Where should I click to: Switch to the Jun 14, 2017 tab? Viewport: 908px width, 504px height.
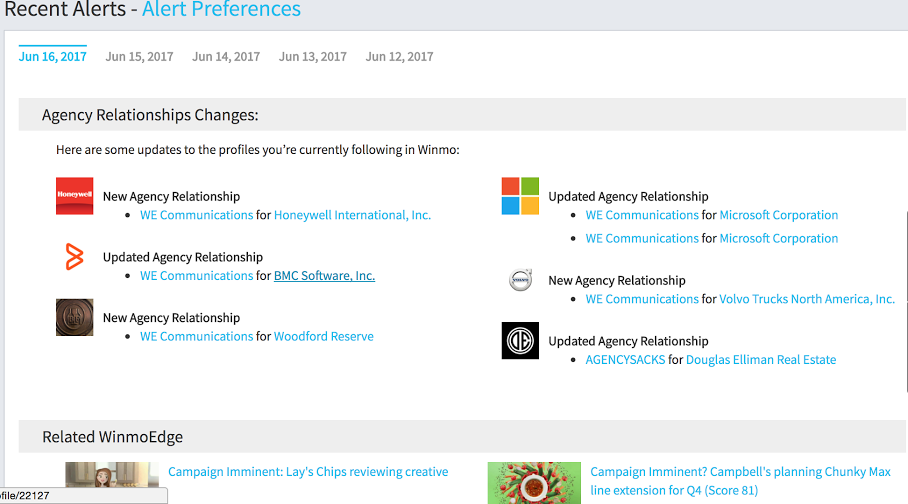(226, 57)
